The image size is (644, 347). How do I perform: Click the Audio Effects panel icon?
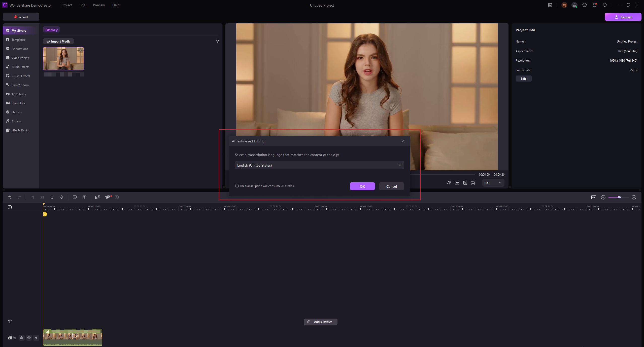[x=8, y=67]
